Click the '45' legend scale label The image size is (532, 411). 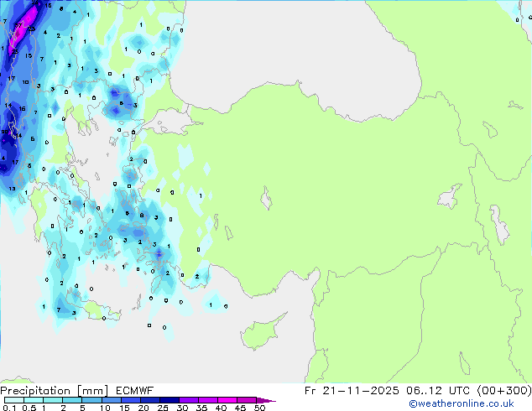tap(240, 408)
